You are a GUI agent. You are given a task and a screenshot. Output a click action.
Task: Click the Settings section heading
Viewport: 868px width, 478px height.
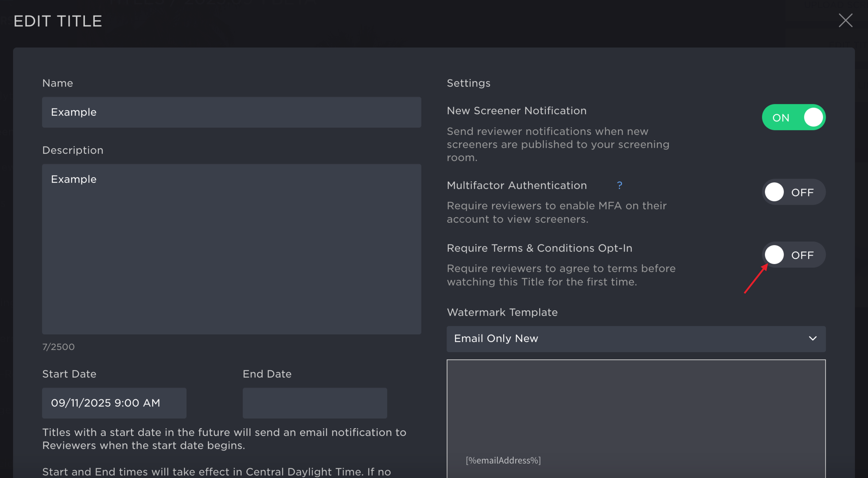(468, 83)
